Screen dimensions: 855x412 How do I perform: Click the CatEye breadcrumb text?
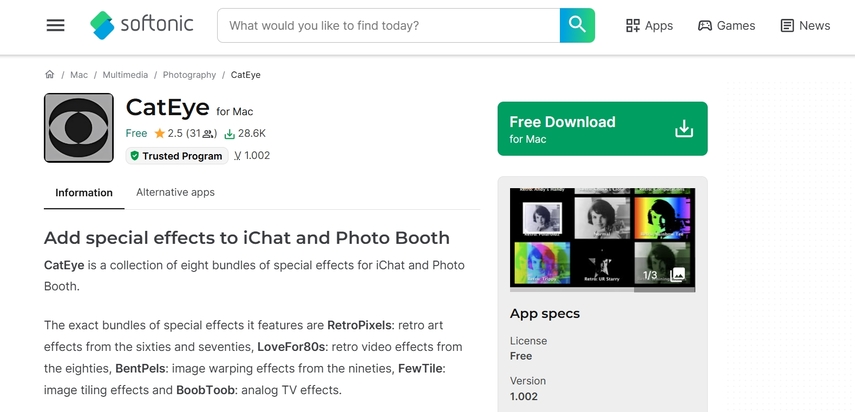tap(245, 75)
